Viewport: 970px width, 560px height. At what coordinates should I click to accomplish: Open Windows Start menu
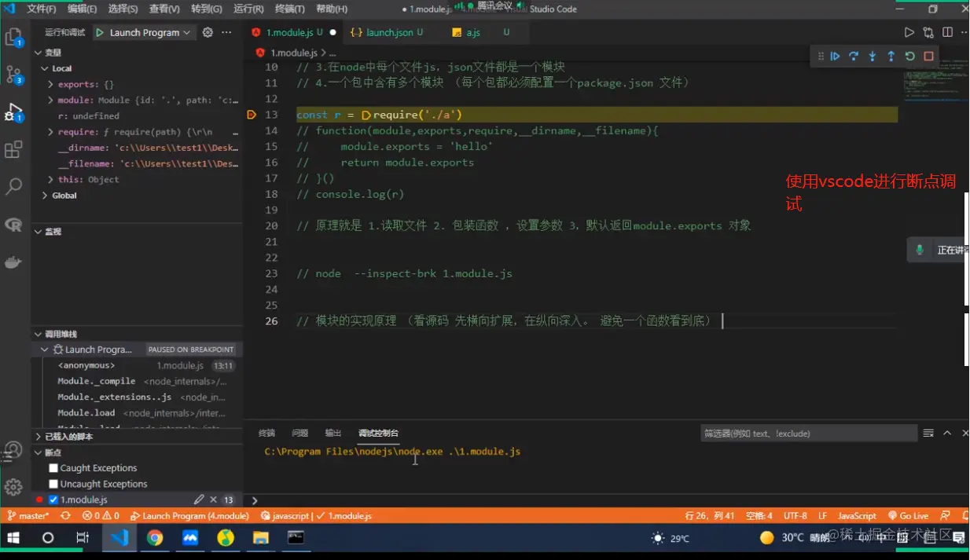tap(13, 538)
